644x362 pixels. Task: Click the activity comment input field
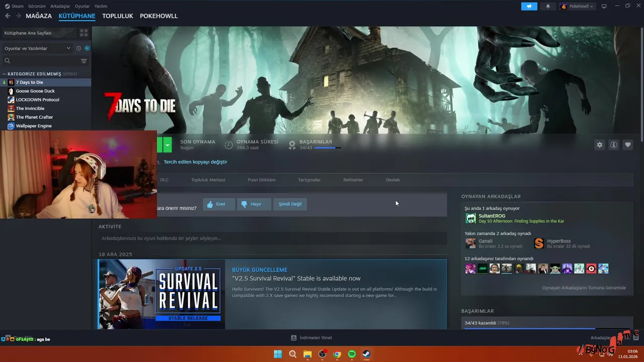273,238
